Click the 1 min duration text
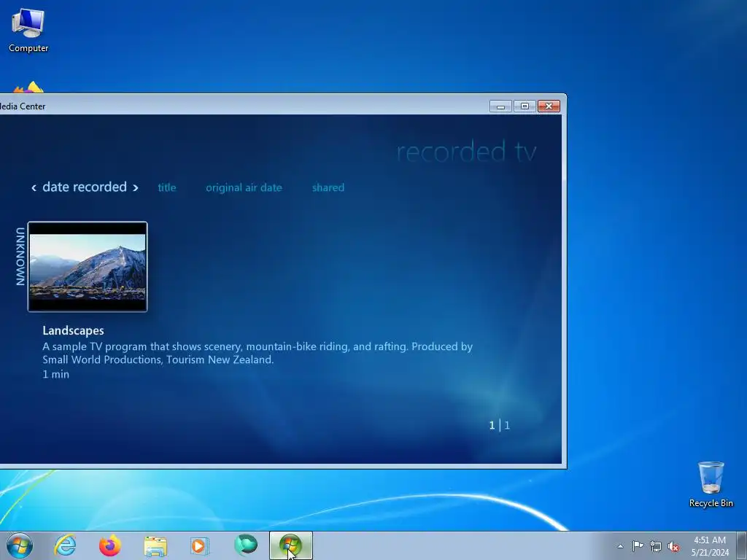 pos(55,374)
